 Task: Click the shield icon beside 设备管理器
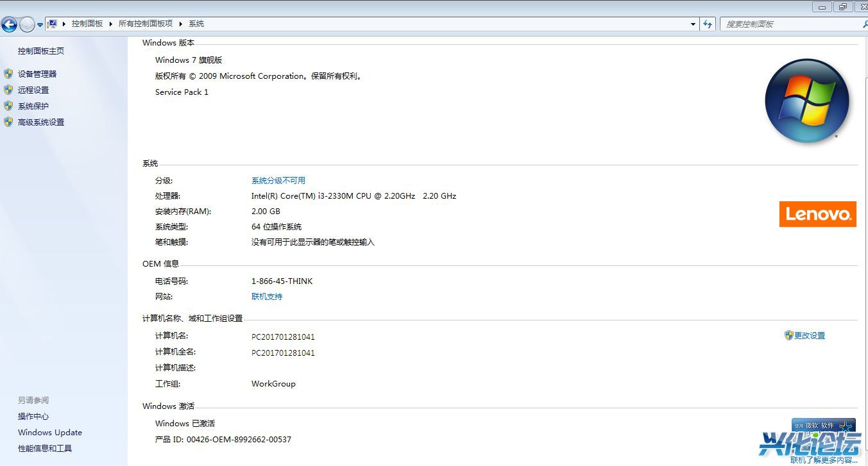8,74
